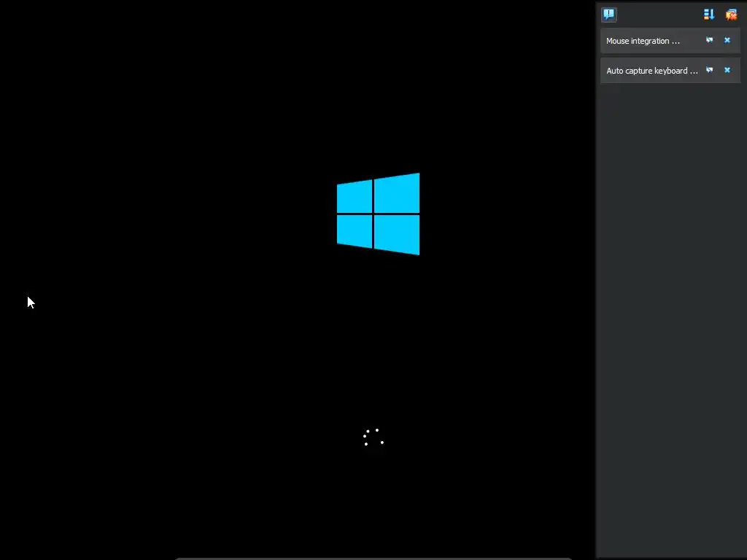The width and height of the screenshot is (747, 560).
Task: Click the sort notifications order icon
Action: 709,15
